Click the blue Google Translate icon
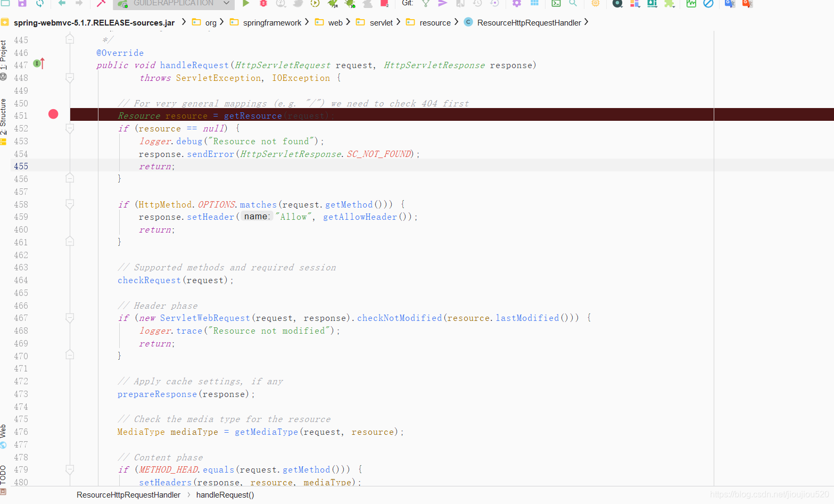This screenshot has height=504, width=834. (730, 3)
